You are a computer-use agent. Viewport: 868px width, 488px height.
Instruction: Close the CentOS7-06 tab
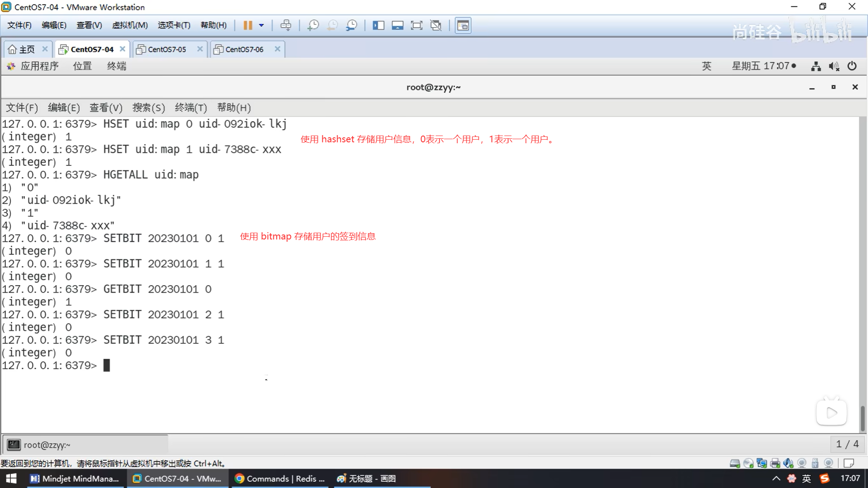pyautogui.click(x=278, y=49)
